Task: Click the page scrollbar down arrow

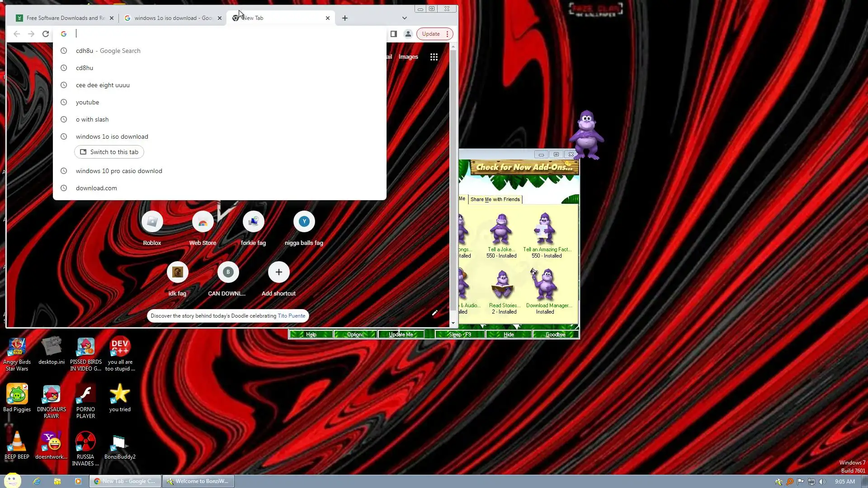Action: coord(453,323)
